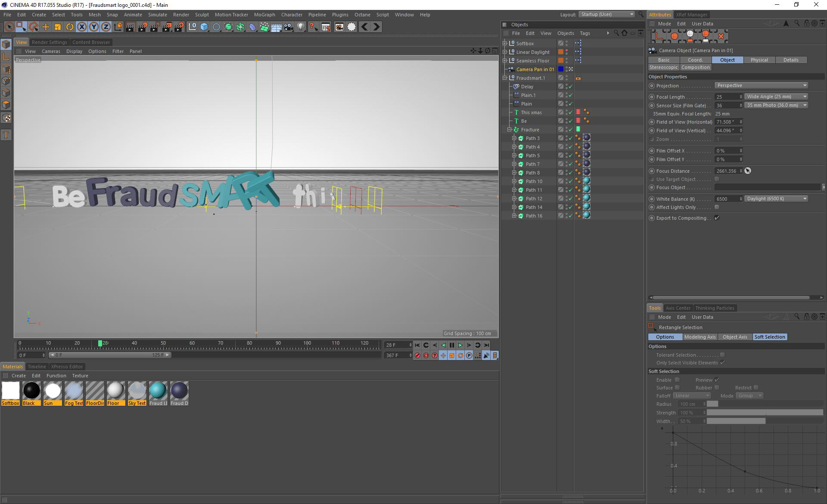Switch to Polygons mode in left sidebar
This screenshot has width=827, height=504.
[x=6, y=105]
